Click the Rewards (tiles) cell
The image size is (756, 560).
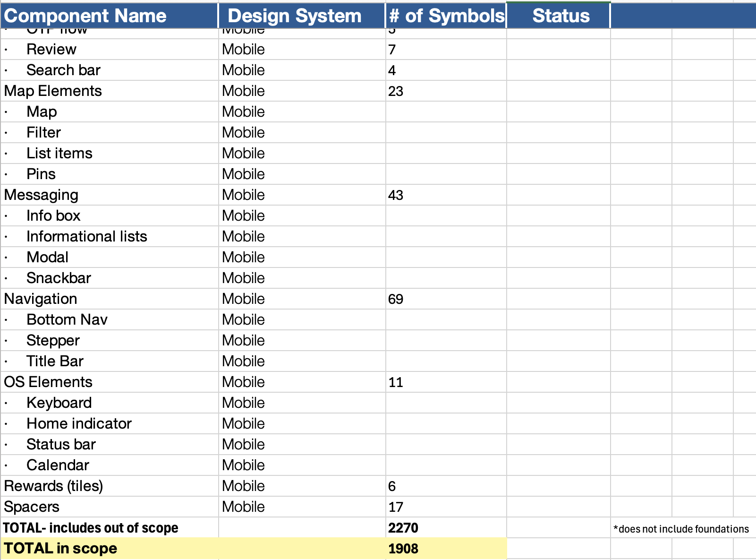click(53, 486)
